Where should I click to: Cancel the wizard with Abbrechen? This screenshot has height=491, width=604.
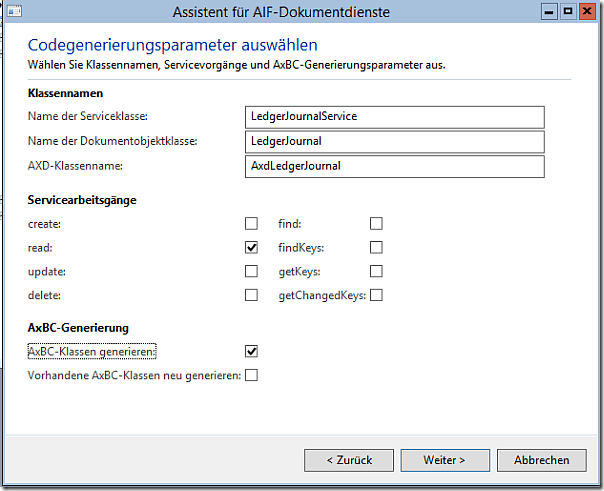click(x=542, y=460)
